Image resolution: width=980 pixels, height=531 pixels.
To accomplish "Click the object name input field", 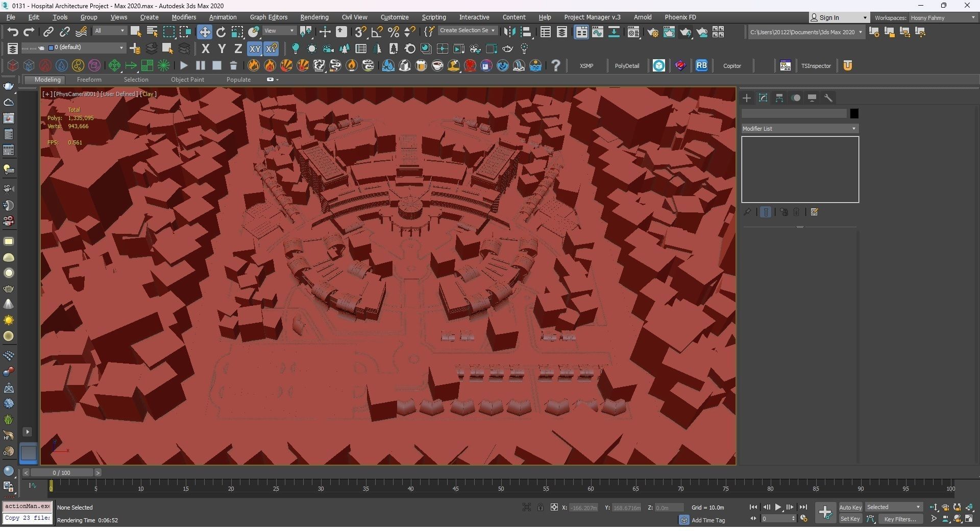I will coord(794,114).
